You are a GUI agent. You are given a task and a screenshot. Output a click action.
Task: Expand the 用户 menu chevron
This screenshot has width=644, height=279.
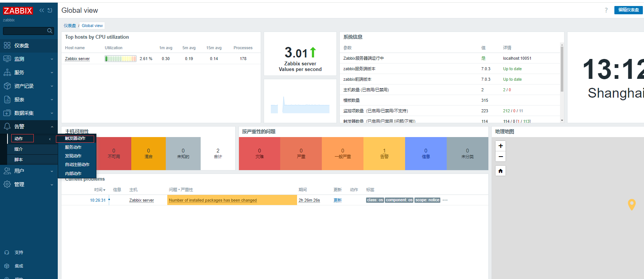[52, 171]
